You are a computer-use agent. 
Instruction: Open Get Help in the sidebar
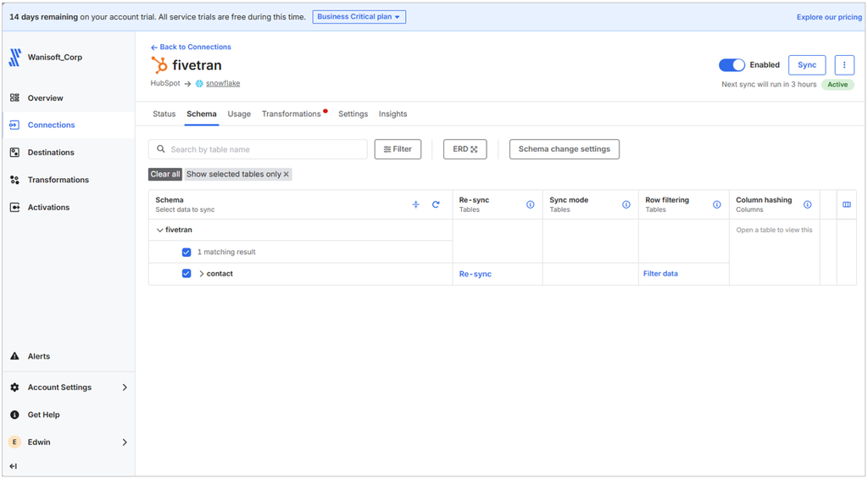(44, 415)
